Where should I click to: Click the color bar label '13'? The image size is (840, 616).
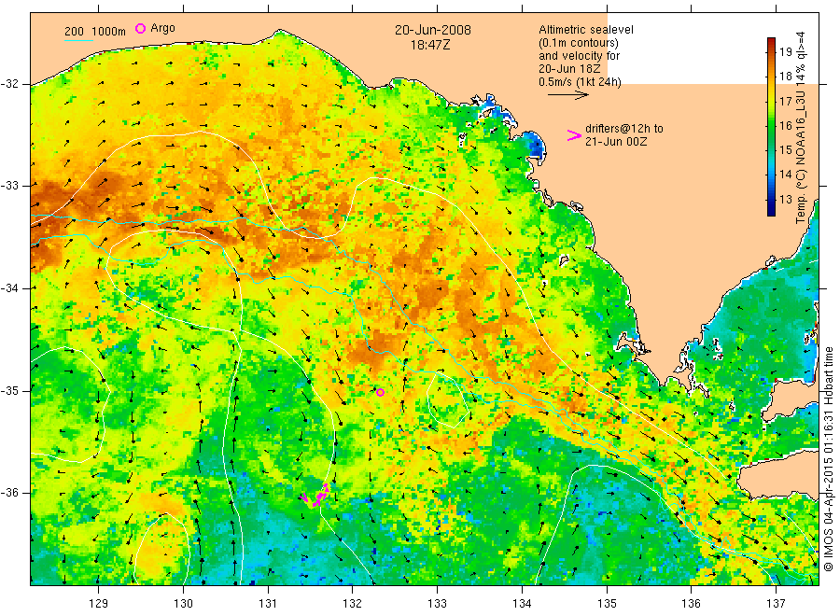click(x=785, y=199)
